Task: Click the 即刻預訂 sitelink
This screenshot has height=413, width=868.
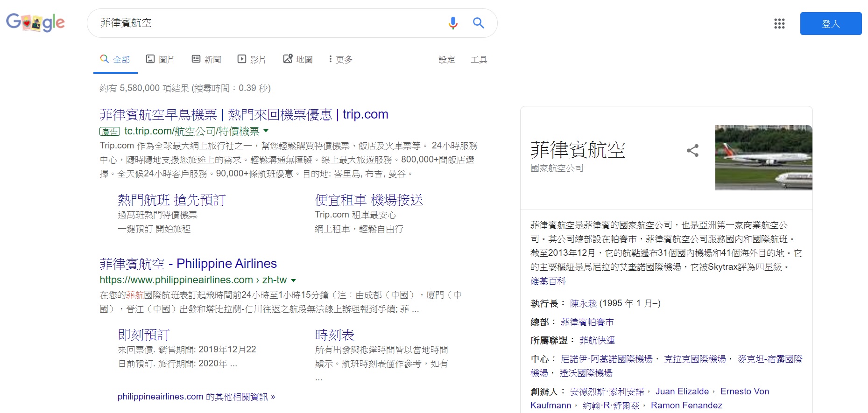Action: pyautogui.click(x=143, y=335)
